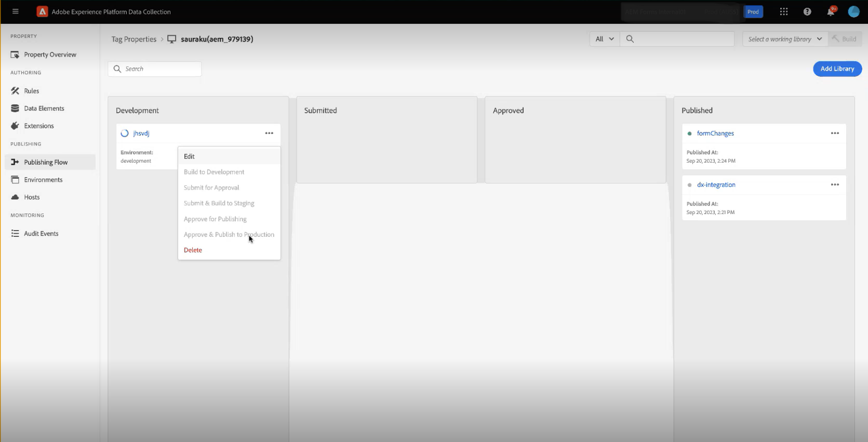This screenshot has height=442, width=868.
Task: Select Submit for Approval menu item
Action: point(229,187)
